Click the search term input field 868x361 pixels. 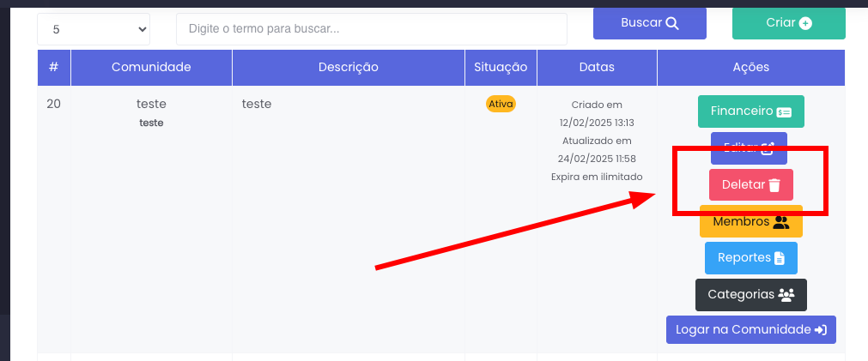click(x=372, y=29)
